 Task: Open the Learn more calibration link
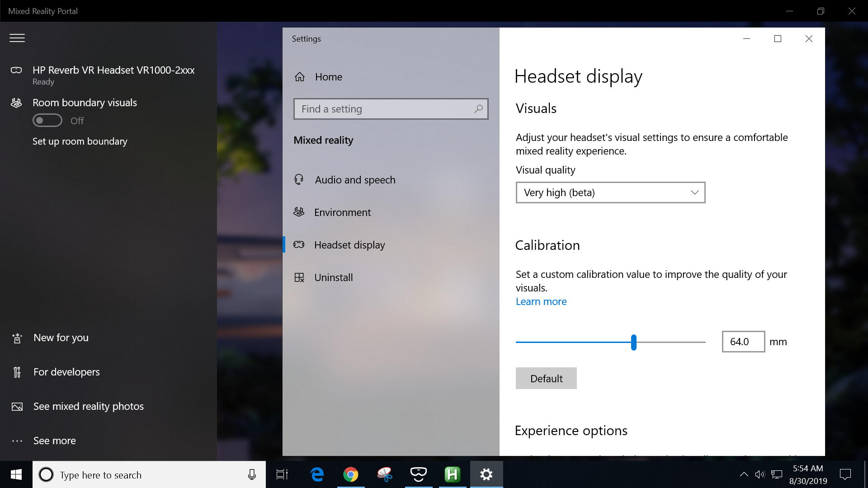[541, 302]
